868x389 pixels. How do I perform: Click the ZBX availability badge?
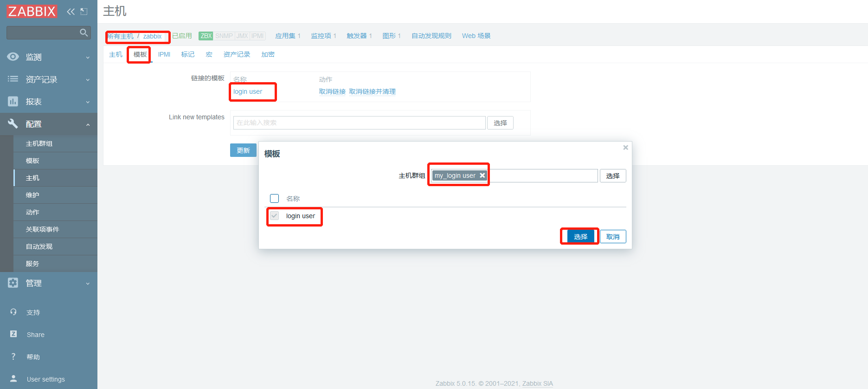coord(206,36)
